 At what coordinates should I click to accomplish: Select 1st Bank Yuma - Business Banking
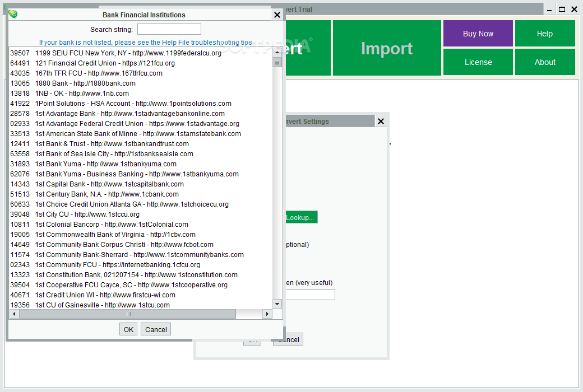pyautogui.click(x=141, y=174)
